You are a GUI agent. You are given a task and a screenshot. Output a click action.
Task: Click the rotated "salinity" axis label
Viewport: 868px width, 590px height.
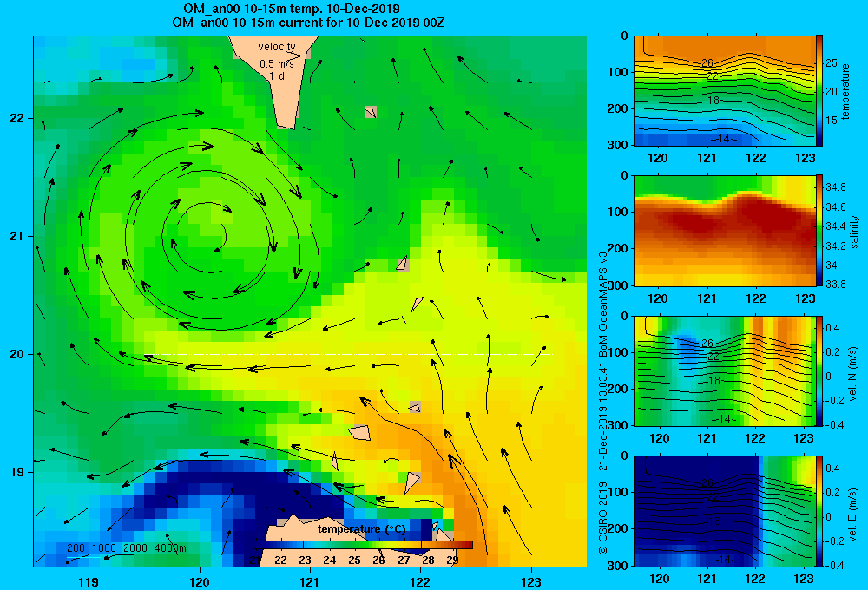click(x=854, y=232)
